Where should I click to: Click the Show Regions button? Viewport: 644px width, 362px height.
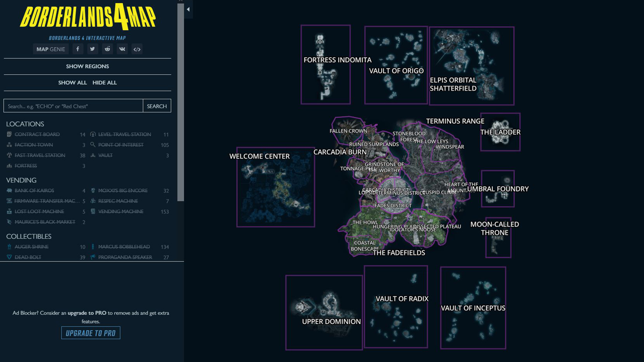tap(87, 66)
